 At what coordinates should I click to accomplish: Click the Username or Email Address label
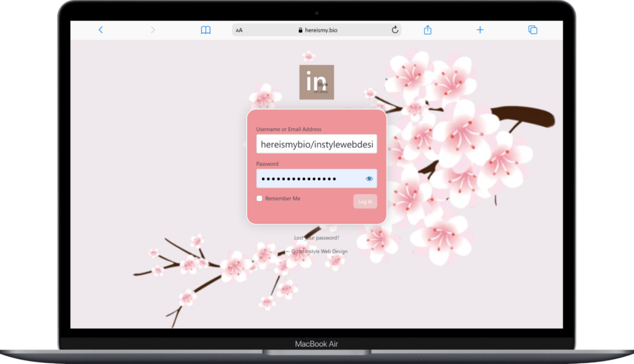[x=289, y=129]
